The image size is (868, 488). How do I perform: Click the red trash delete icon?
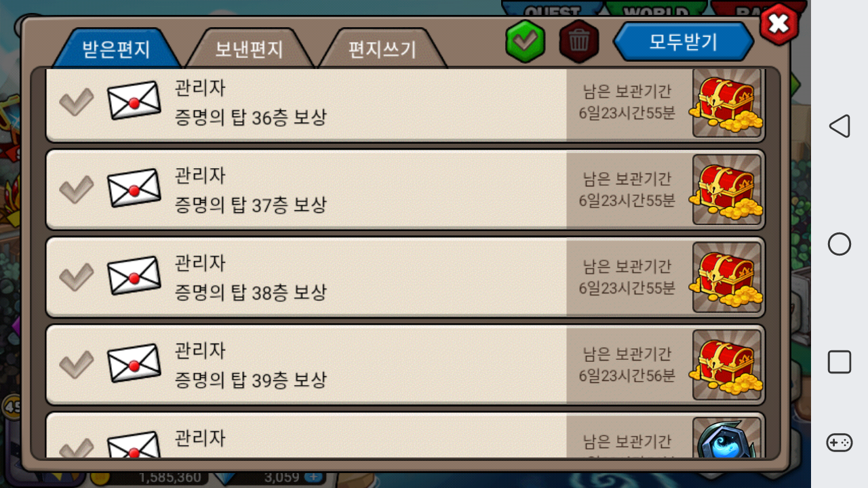click(578, 41)
